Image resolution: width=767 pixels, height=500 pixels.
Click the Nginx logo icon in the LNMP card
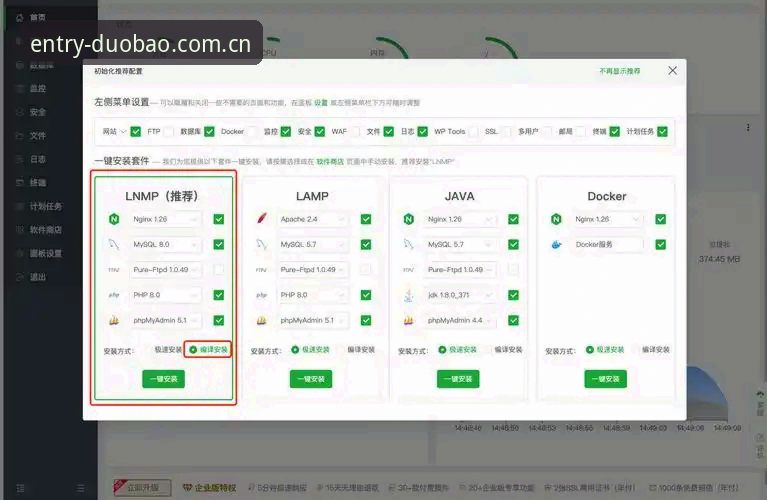[114, 219]
